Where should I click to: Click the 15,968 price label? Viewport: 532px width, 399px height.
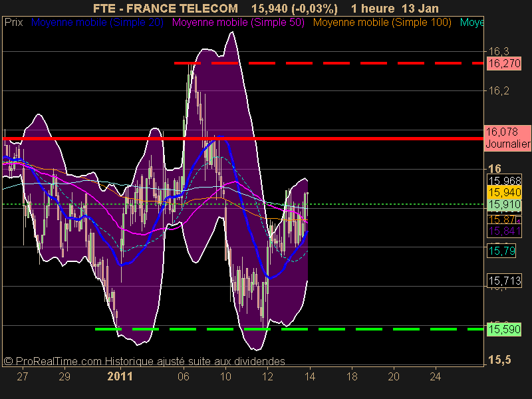pos(505,180)
